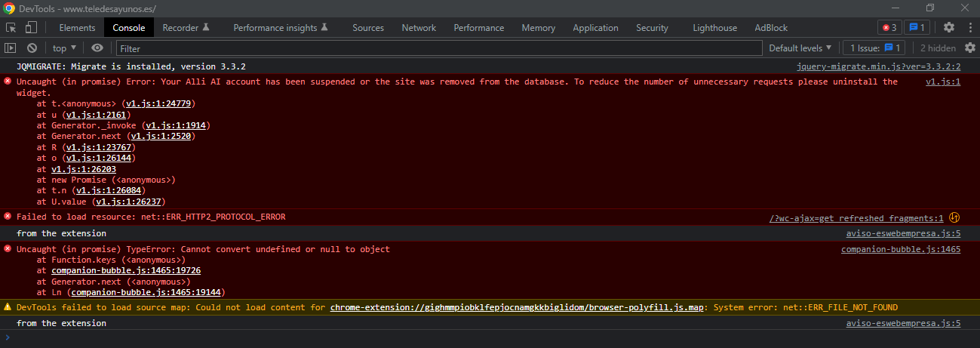Image resolution: width=980 pixels, height=348 pixels.
Task: Follow the v1.js:1:1914 stack trace link
Action: click(177, 125)
